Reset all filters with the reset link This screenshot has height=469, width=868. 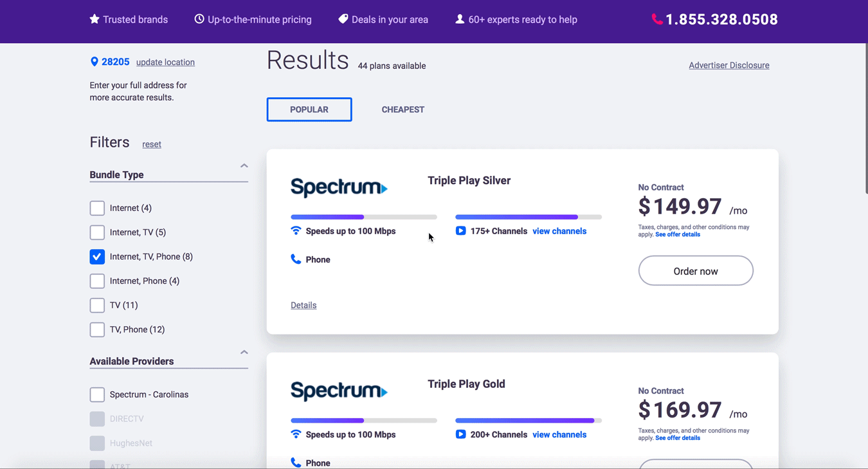point(152,144)
